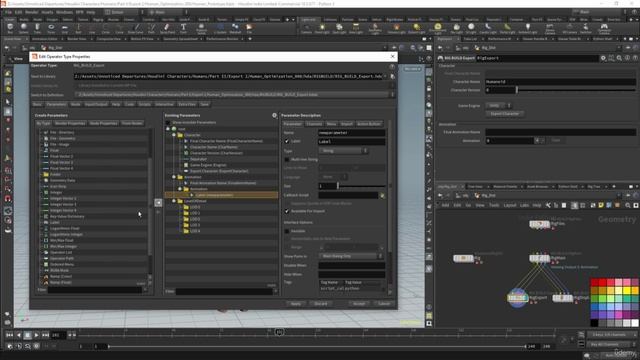The height and width of the screenshot is (360, 640).
Task: Select the Sky Light shelf tool
Action: click(456, 28)
